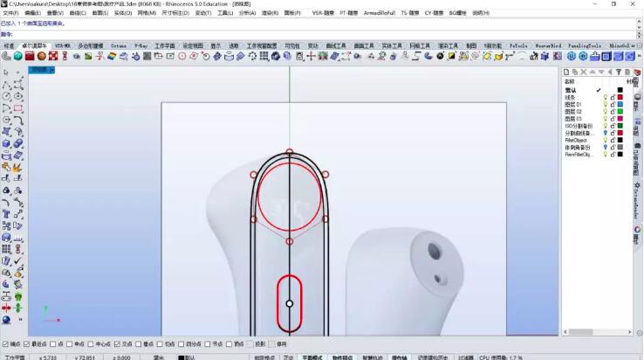The image size is (644, 360).
Task: Open the ArmadilloFull menu
Action: coord(379,13)
